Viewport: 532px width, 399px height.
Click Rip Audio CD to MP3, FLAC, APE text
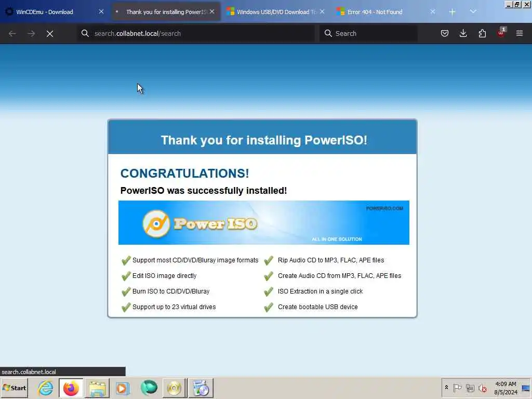(331, 260)
